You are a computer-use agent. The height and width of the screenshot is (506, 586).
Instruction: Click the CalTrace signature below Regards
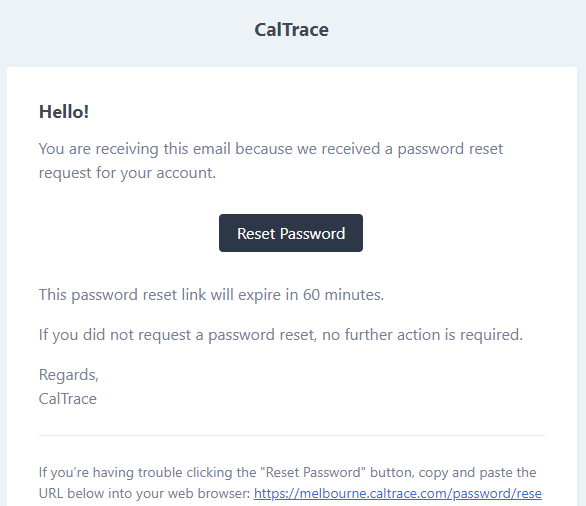68,399
